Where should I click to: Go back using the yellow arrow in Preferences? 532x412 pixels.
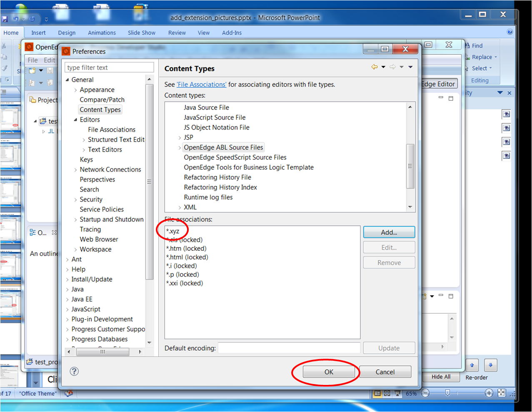[x=375, y=67]
